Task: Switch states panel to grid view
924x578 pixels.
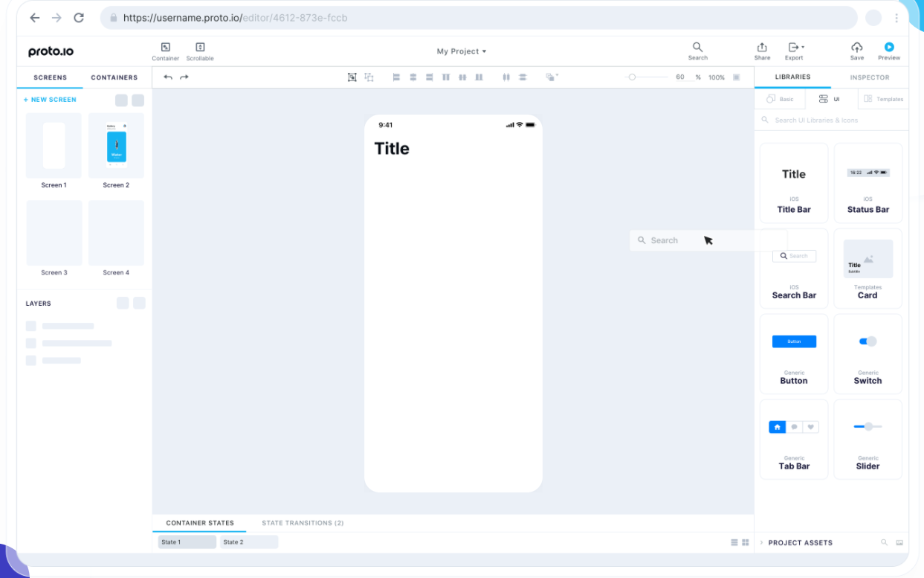Action: pos(746,542)
